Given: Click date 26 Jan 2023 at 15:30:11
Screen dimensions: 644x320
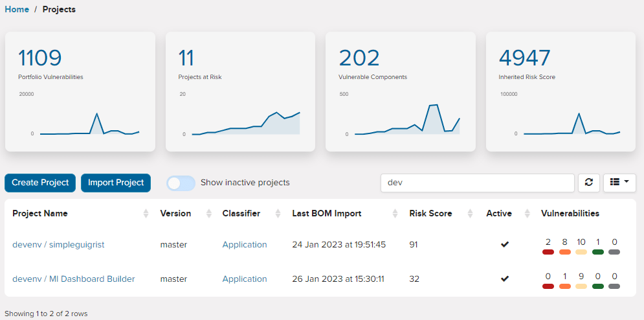Looking at the screenshot, I should [338, 279].
